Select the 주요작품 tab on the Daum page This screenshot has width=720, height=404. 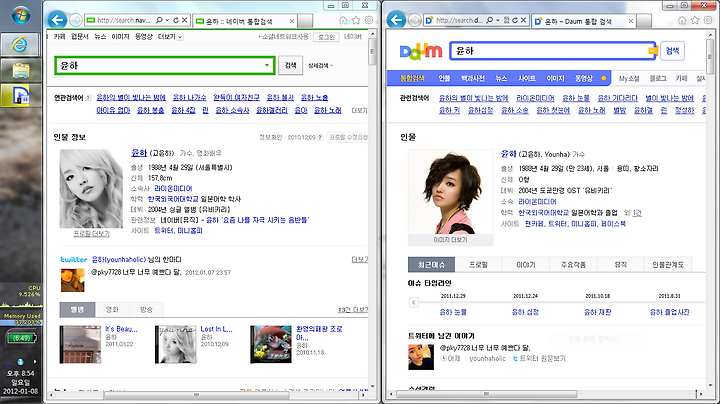tap(573, 265)
